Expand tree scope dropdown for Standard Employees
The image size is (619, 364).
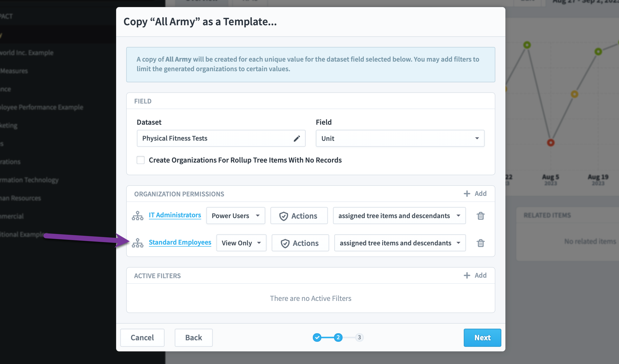[x=400, y=243]
